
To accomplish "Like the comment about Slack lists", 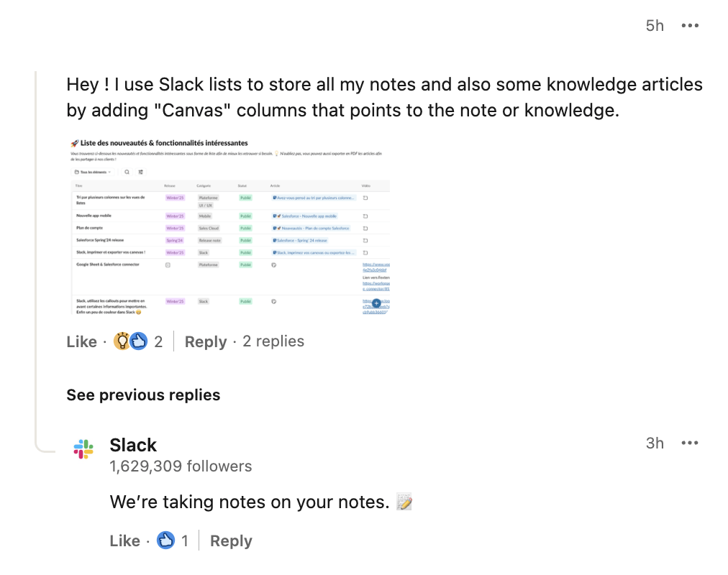I will tap(81, 342).
